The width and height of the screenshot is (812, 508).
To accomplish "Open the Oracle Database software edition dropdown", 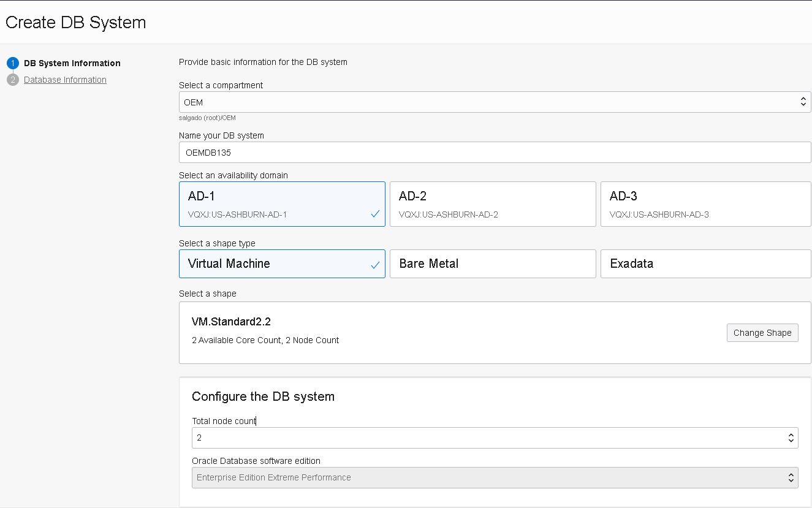I will 791,477.
